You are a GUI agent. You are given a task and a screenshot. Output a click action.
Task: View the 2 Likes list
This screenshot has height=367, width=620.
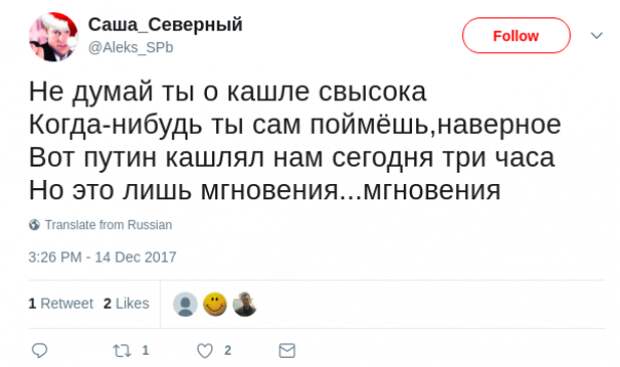point(126,304)
